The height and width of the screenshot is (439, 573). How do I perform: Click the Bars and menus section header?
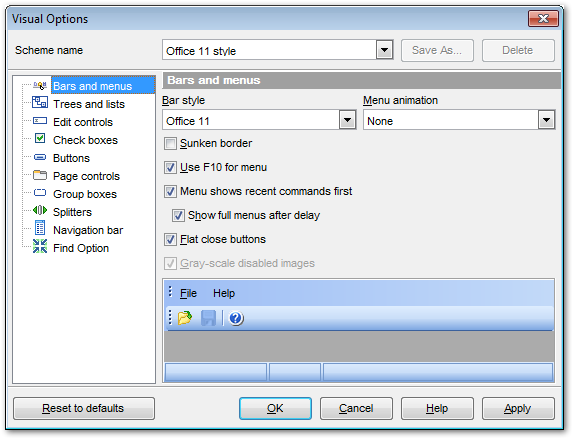(x=361, y=80)
